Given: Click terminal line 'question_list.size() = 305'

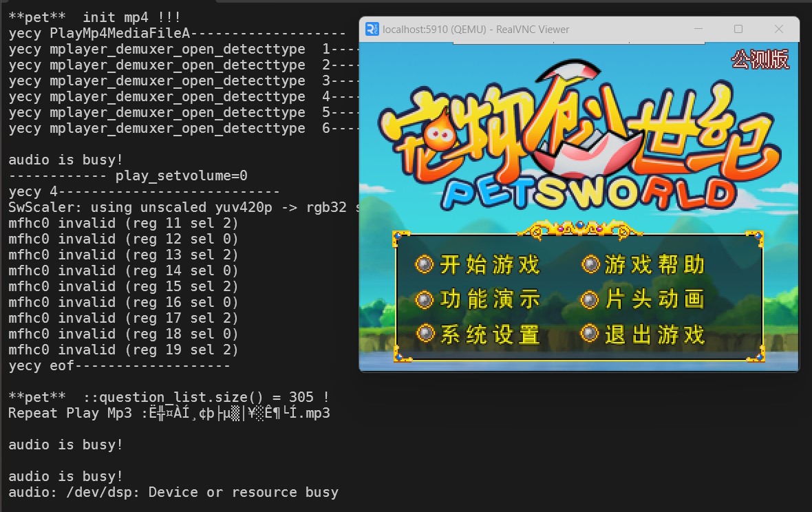Looking at the screenshot, I should click(x=169, y=397).
